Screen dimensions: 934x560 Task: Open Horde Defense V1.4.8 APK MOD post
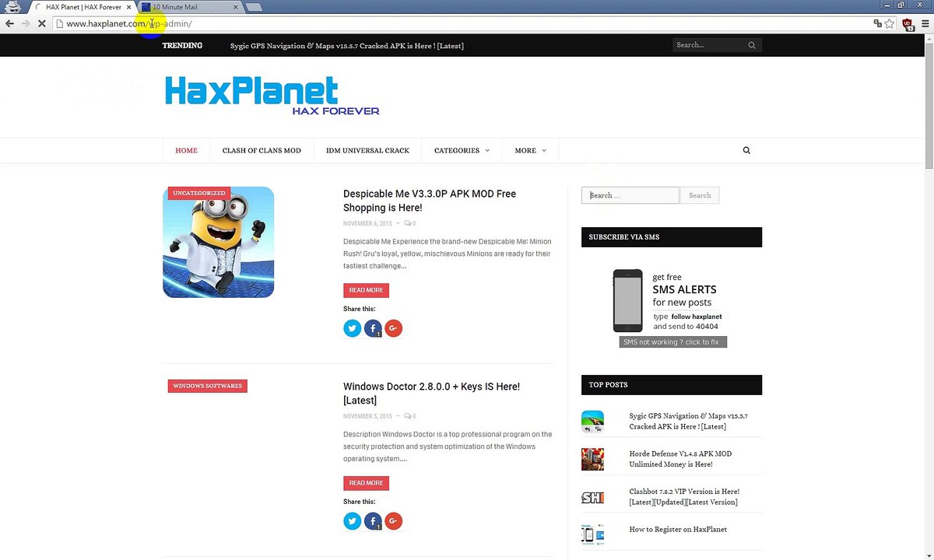(680, 459)
